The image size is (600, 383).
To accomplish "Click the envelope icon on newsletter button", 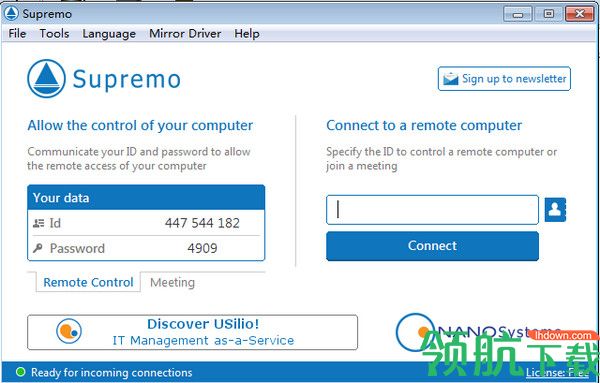I will pyautogui.click(x=450, y=79).
